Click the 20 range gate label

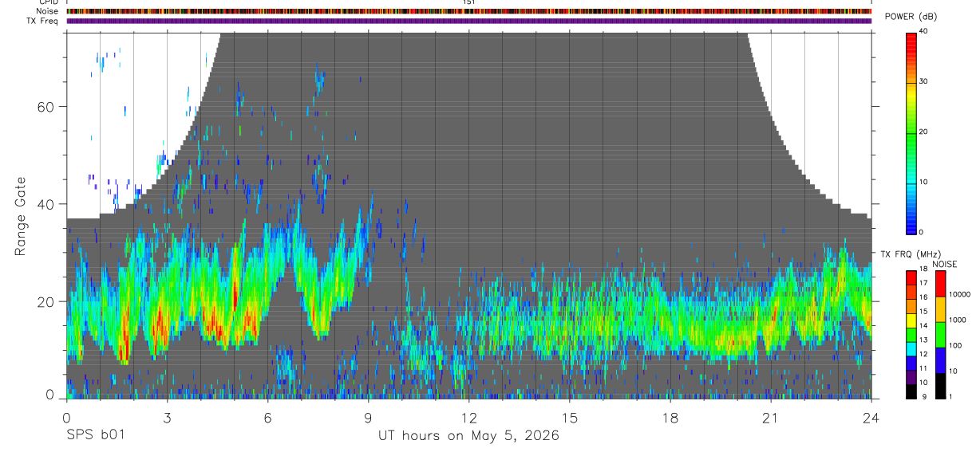(47, 302)
